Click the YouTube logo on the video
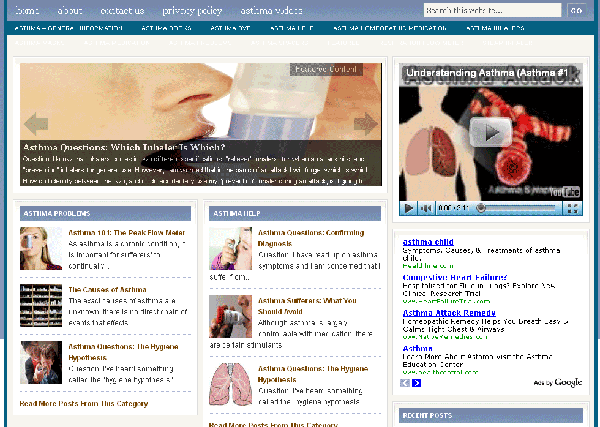 564,192
